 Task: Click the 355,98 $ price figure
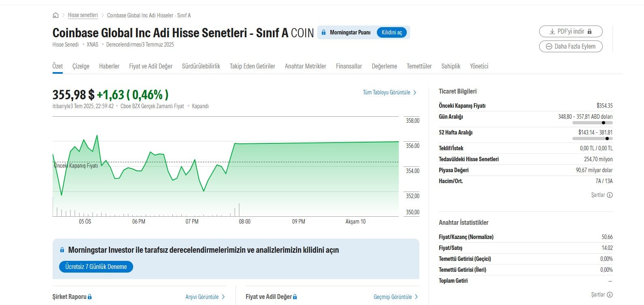pos(74,95)
